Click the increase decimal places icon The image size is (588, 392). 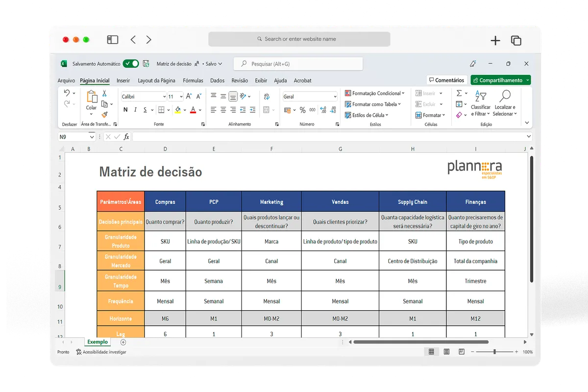pyautogui.click(x=323, y=110)
